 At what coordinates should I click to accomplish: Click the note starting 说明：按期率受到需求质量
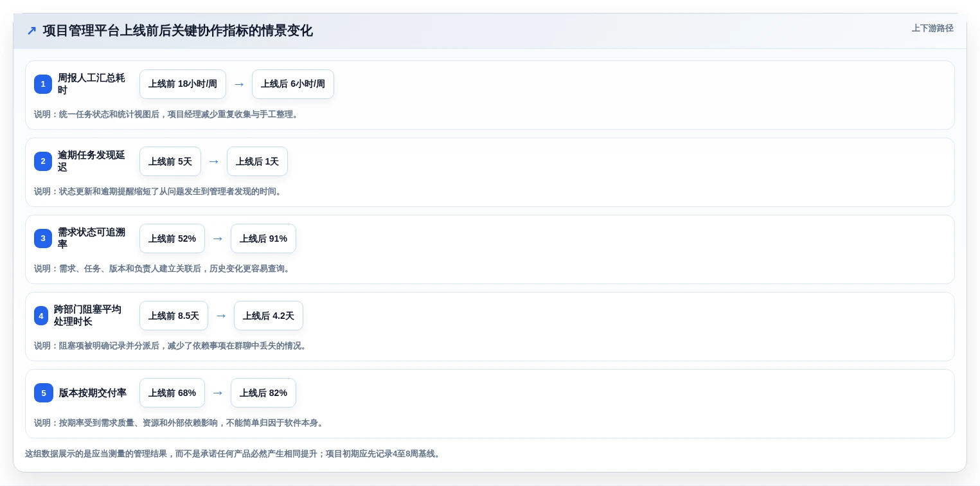point(180,423)
